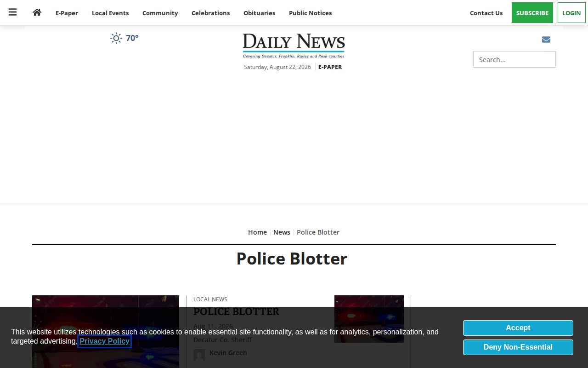The image size is (588, 368).
Task: Select Police Blotter breadcrumb text
Action: [318, 232]
